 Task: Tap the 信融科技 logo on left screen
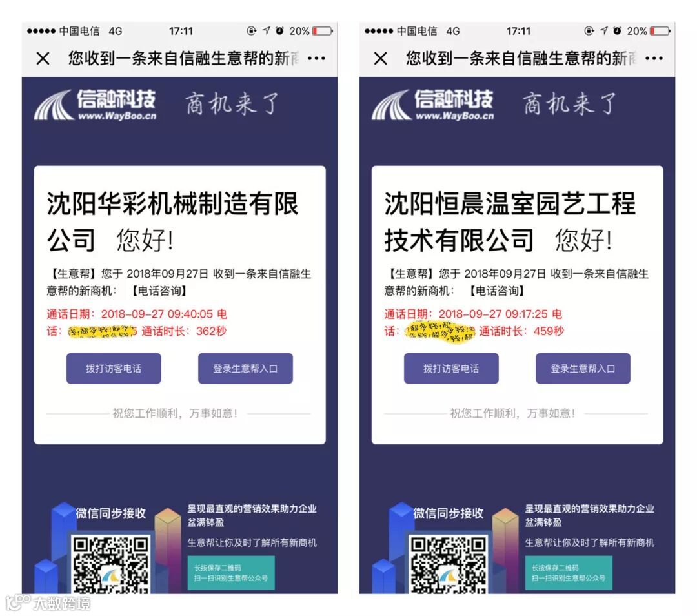click(95, 105)
